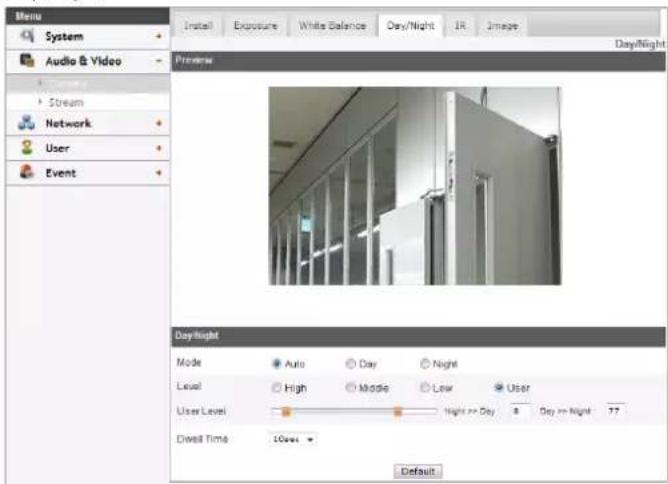Open the User menu label
This screenshot has height=484, width=668.
(x=57, y=148)
